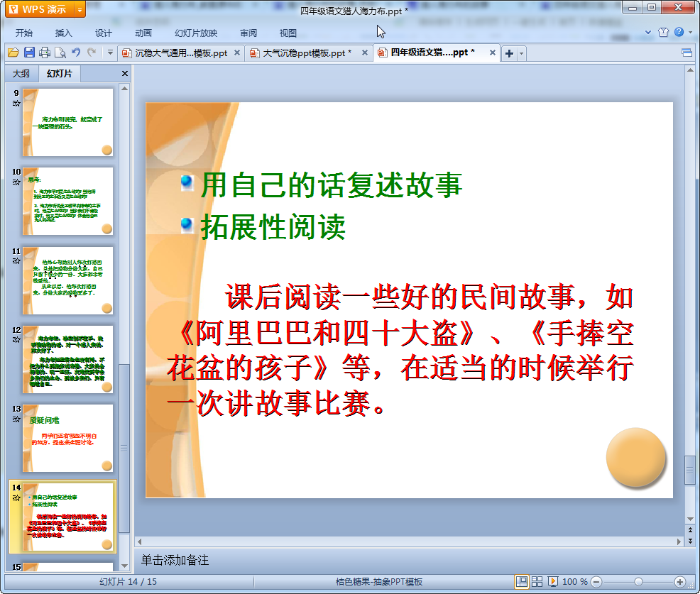Open the WPS 演示 application menu arrow
Screen dimensions: 700x594
[80, 9]
